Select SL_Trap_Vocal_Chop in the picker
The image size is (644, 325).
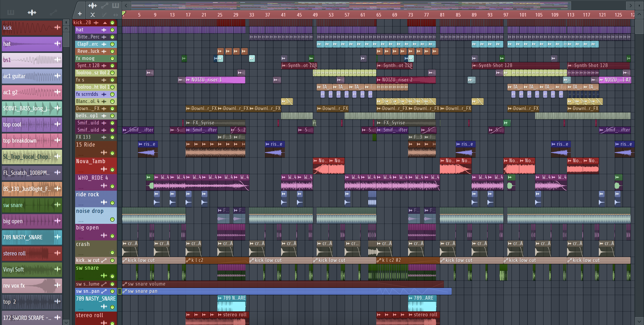click(x=32, y=157)
